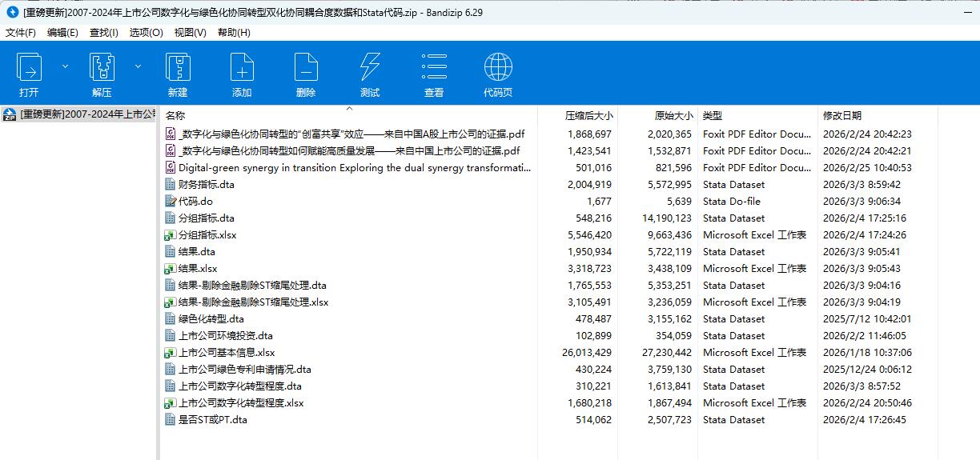Click the Test (测试) lightning icon

tap(370, 66)
